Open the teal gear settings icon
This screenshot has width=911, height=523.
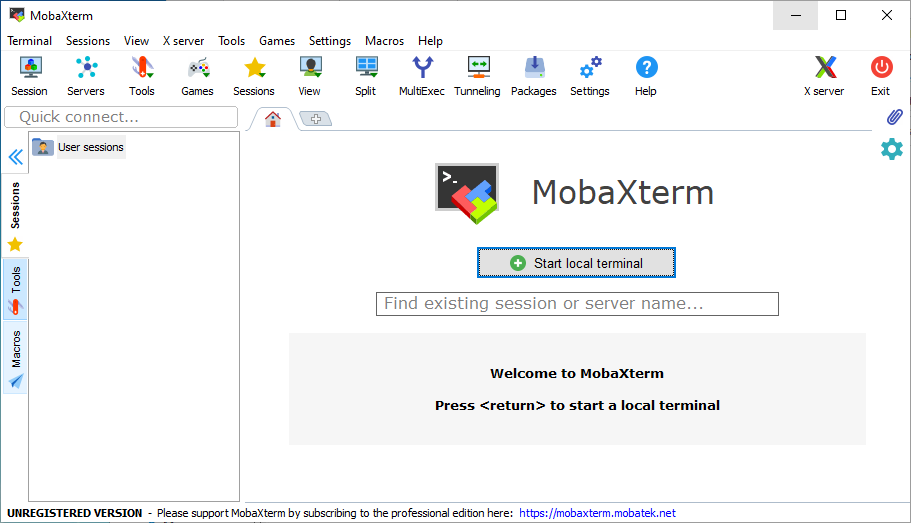891,149
